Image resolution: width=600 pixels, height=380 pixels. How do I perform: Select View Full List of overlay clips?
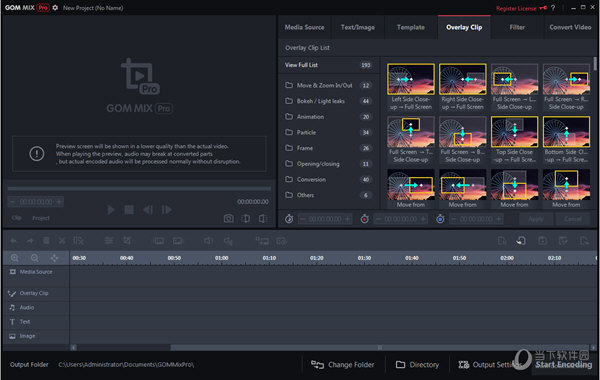(x=328, y=65)
